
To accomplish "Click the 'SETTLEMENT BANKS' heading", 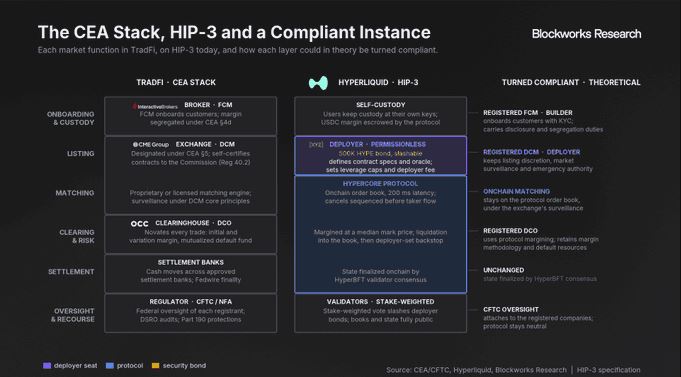I will click(x=191, y=263).
